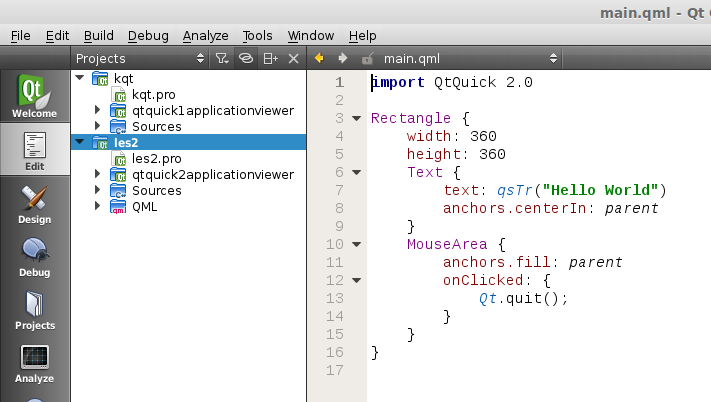Switch to Debug mode
The image size is (711, 402).
[34, 258]
